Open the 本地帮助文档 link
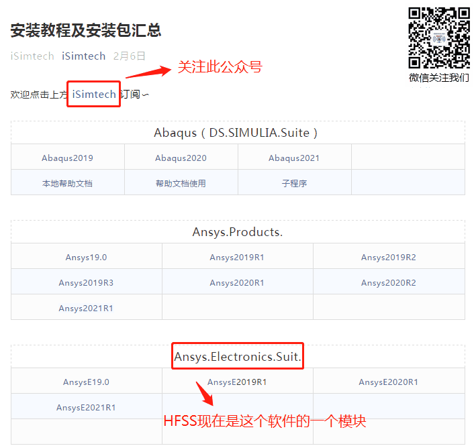 click(67, 183)
